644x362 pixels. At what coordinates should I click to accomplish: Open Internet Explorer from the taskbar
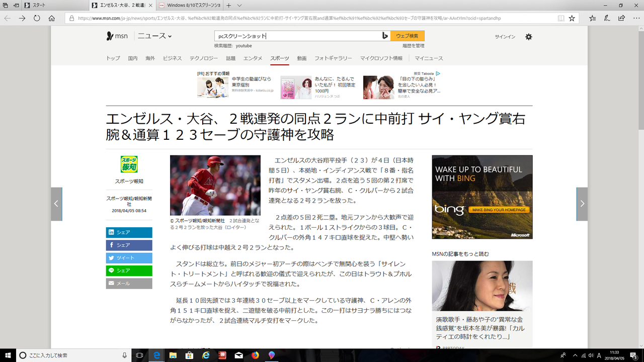pos(206,355)
